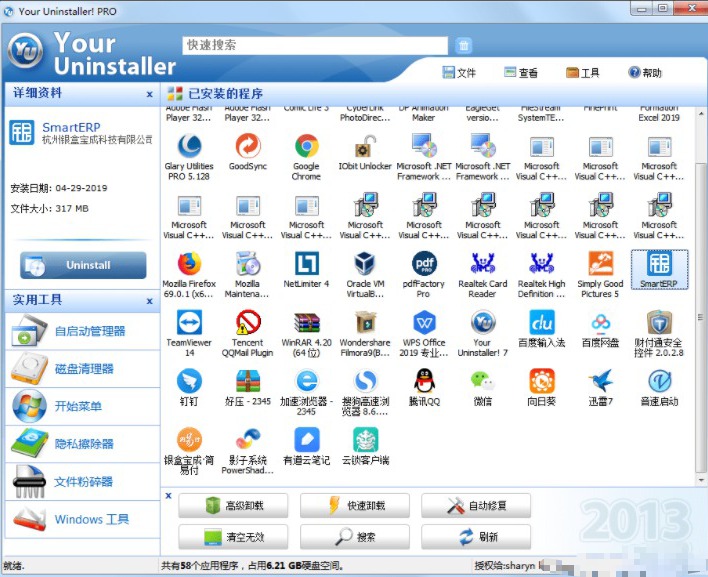Screen dimensions: 708x577
Task: Open the 自启动管理器 tool
Action: tap(82, 331)
